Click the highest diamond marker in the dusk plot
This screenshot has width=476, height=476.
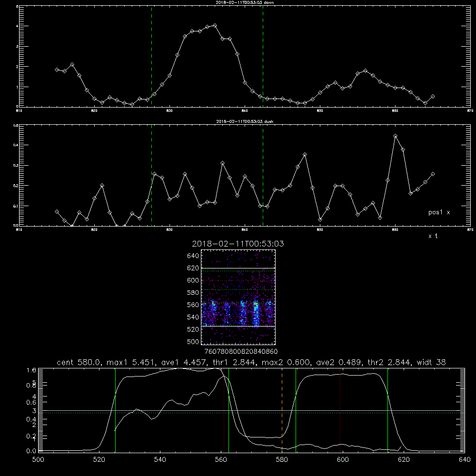click(x=395, y=136)
